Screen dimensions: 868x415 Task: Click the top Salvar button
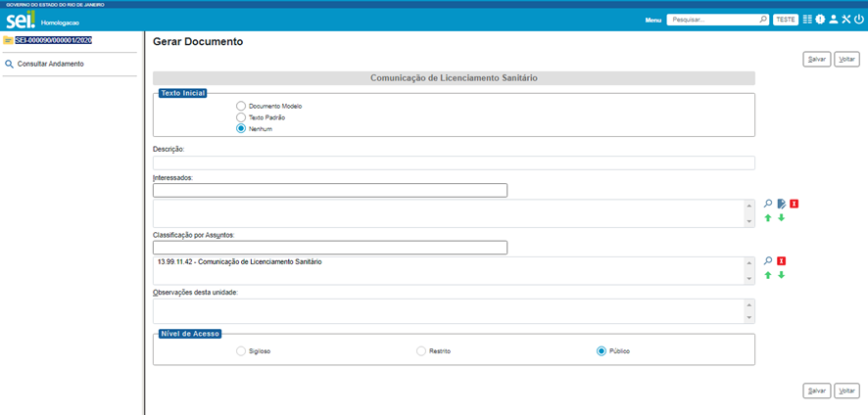815,59
